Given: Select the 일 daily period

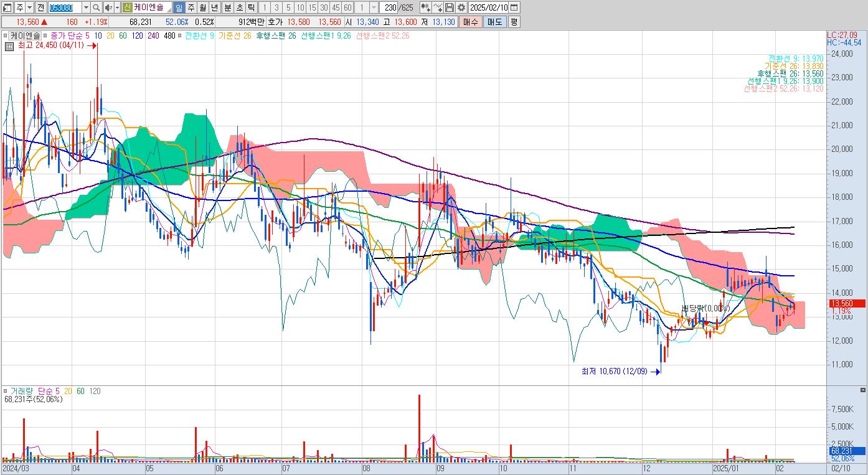Looking at the screenshot, I should pyautogui.click(x=179, y=7).
